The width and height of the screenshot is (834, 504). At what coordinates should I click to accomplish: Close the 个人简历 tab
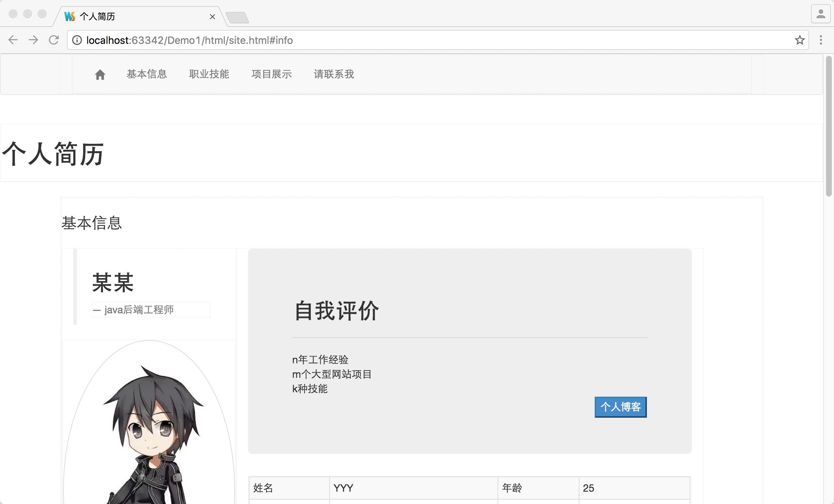212,17
